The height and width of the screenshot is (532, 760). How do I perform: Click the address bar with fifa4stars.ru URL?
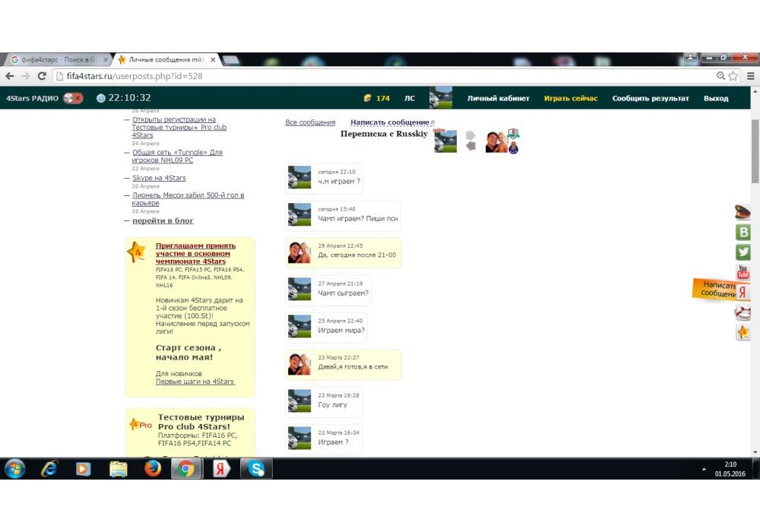click(383, 76)
